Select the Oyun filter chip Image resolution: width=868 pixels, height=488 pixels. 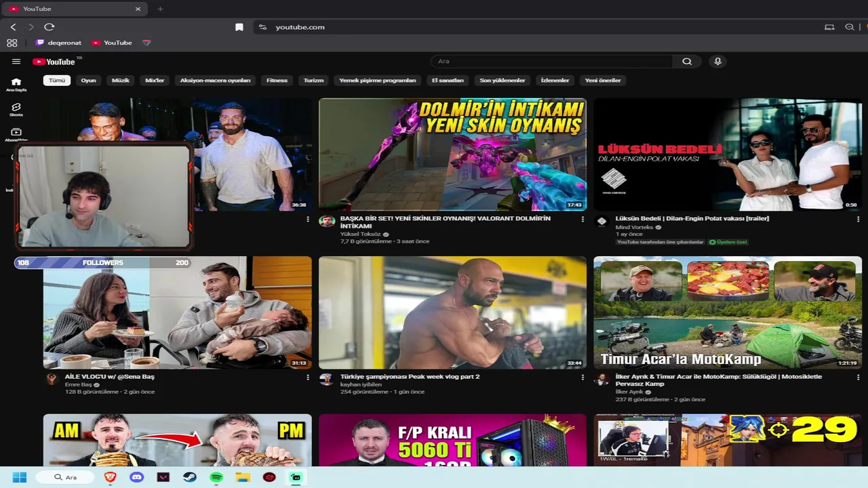(89, 80)
